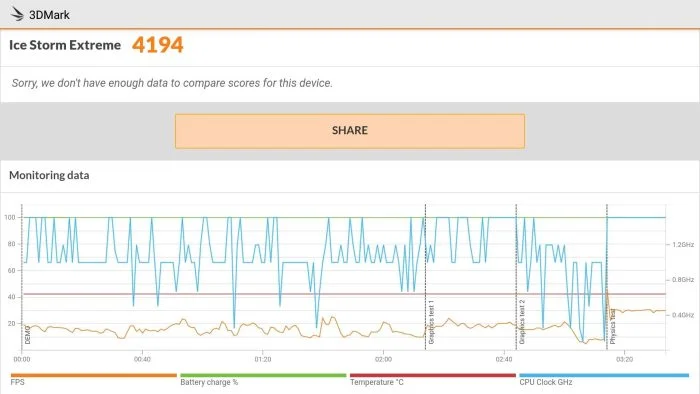Click the 'Sorry, we don't have enough data' message
The height and width of the screenshot is (394, 700).
pyautogui.click(x=172, y=83)
